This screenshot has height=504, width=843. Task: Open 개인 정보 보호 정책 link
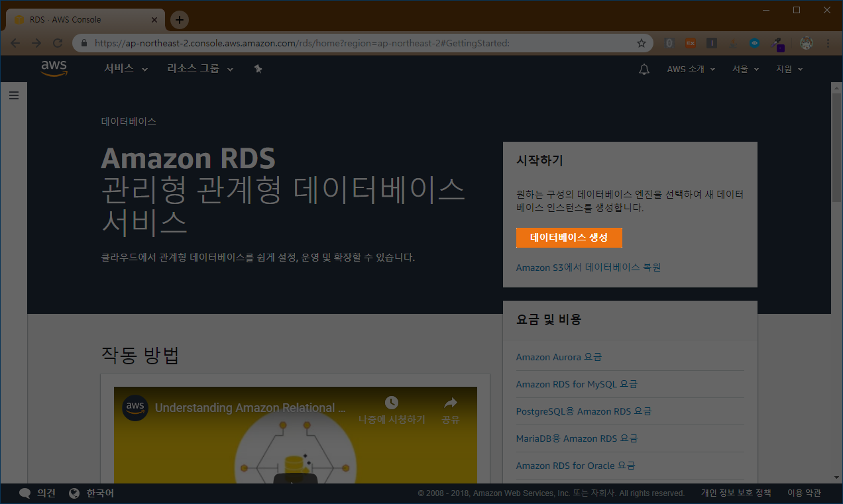coord(736,493)
